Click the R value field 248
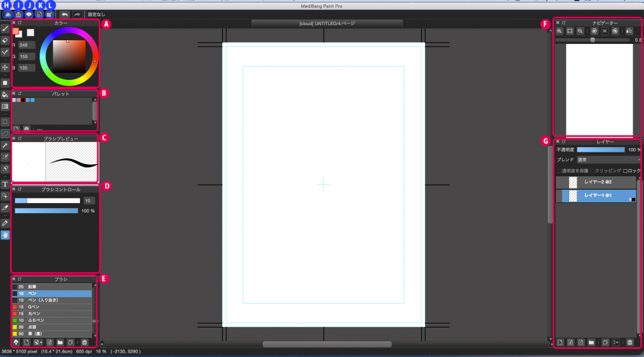The image size is (644, 357). (x=26, y=45)
